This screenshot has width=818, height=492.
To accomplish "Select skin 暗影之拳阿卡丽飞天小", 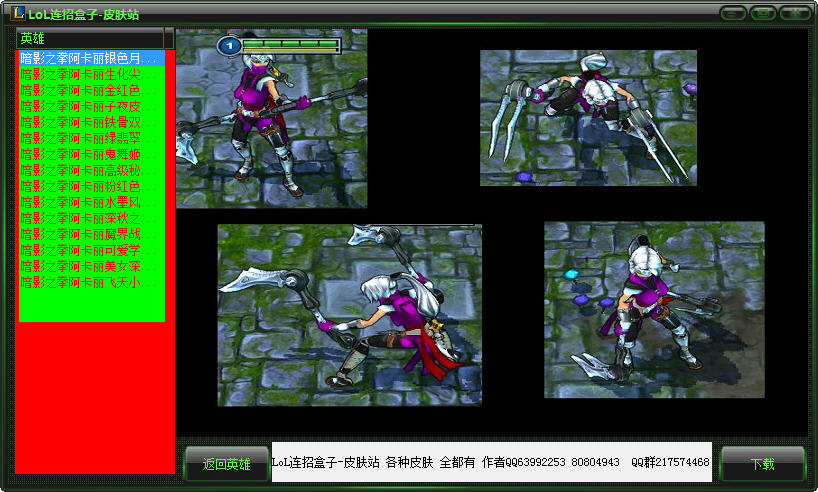I will click(92, 282).
